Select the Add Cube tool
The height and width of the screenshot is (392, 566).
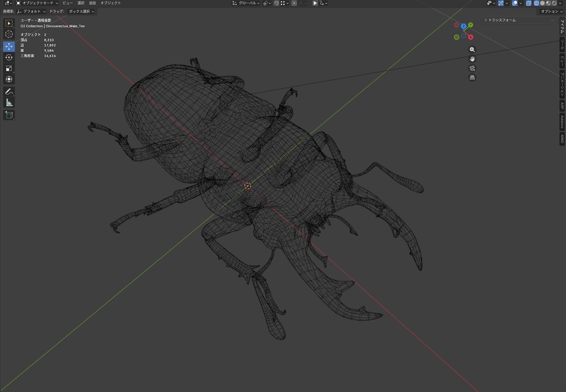[9, 115]
